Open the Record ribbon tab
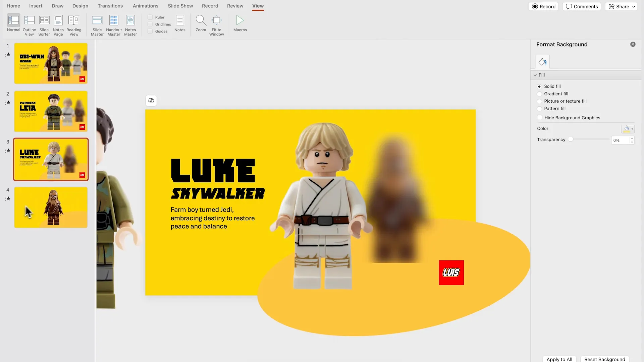The height and width of the screenshot is (362, 644). point(210,6)
